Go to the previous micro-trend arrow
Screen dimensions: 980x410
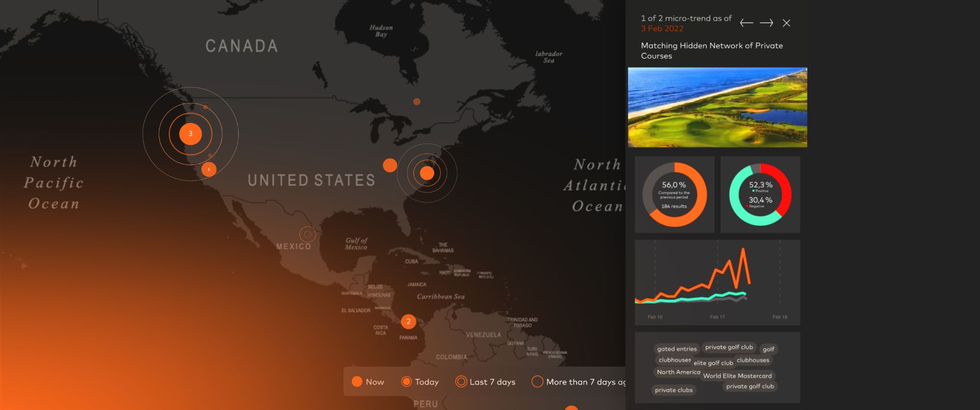tap(746, 23)
